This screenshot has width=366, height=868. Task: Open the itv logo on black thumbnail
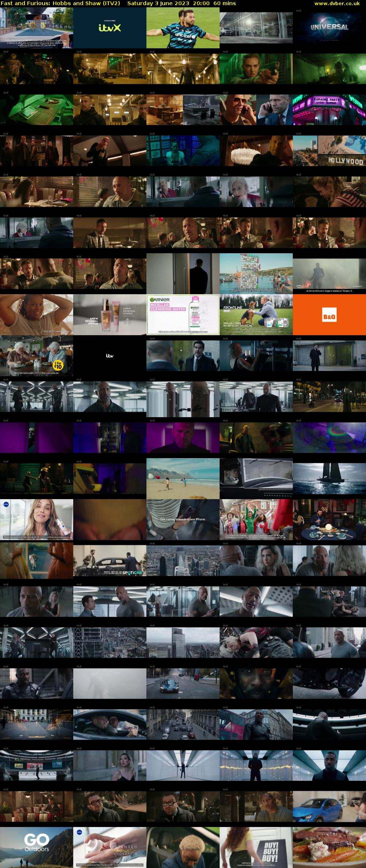pos(110,356)
